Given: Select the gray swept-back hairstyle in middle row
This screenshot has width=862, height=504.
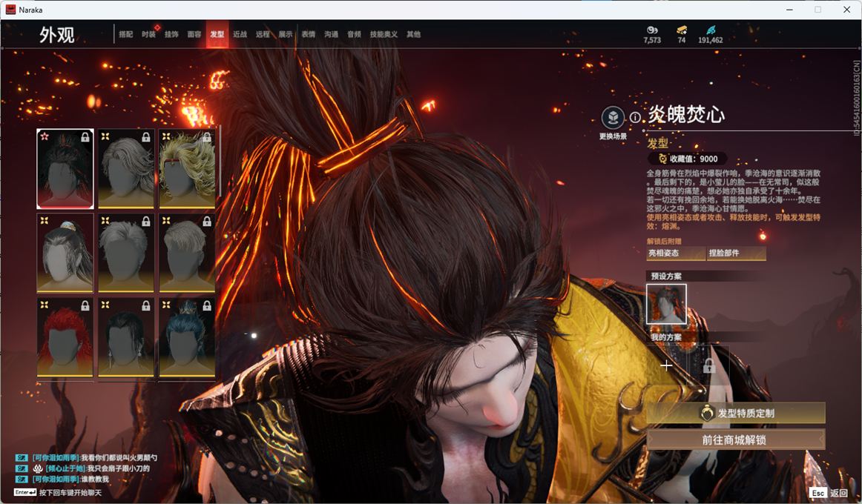Looking at the screenshot, I should coord(126,253).
